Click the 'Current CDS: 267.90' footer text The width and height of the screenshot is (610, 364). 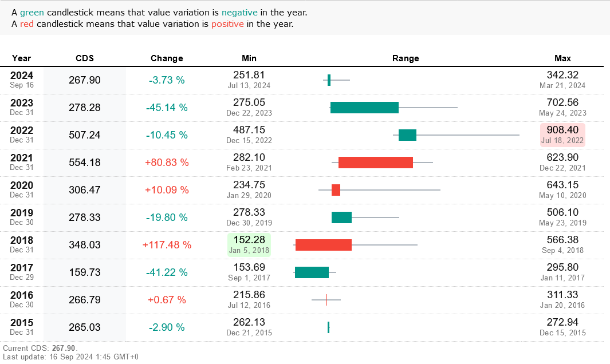pyautogui.click(x=40, y=348)
